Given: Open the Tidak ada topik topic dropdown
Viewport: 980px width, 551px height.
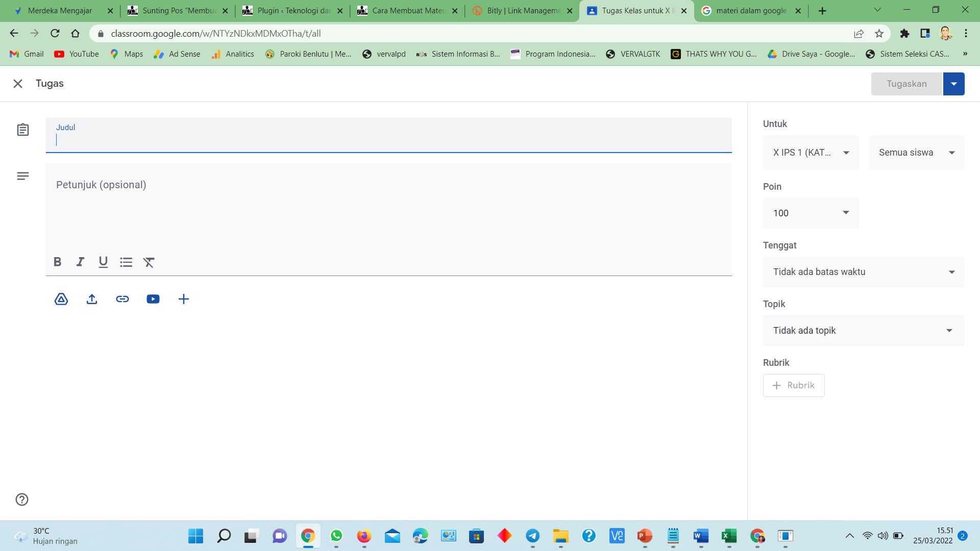Looking at the screenshot, I should coord(863,331).
